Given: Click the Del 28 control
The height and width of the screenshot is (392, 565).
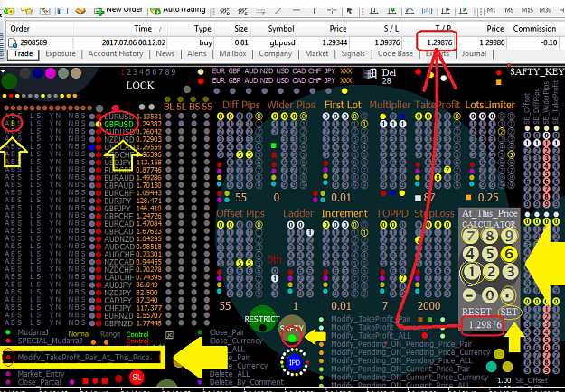Looking at the screenshot, I should coord(389,76).
